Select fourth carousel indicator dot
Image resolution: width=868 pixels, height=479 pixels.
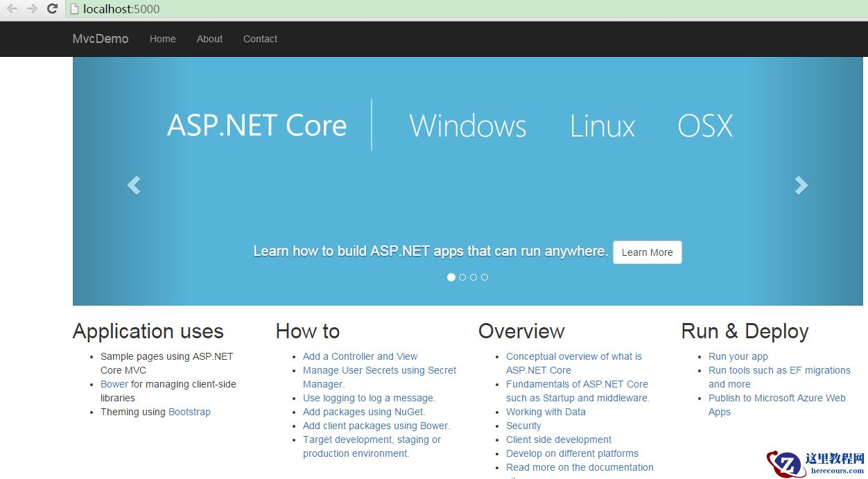tap(485, 277)
